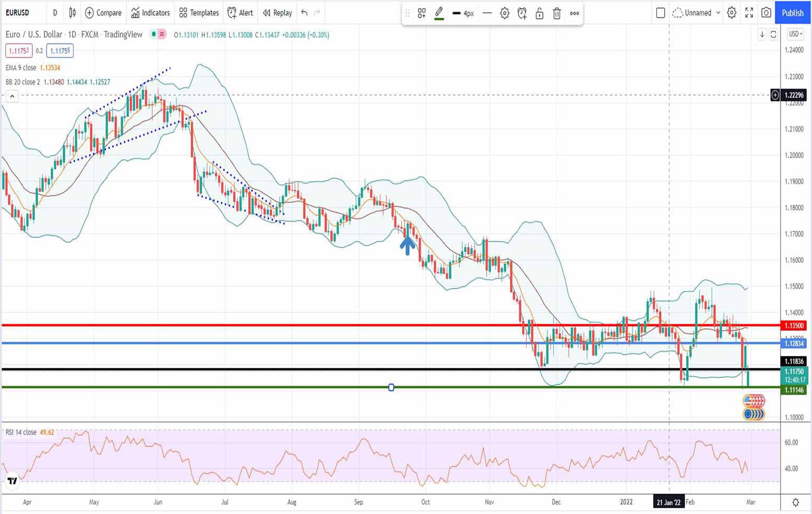Image resolution: width=812 pixels, height=514 pixels.
Task: Undo the last chart action
Action: 304,13
